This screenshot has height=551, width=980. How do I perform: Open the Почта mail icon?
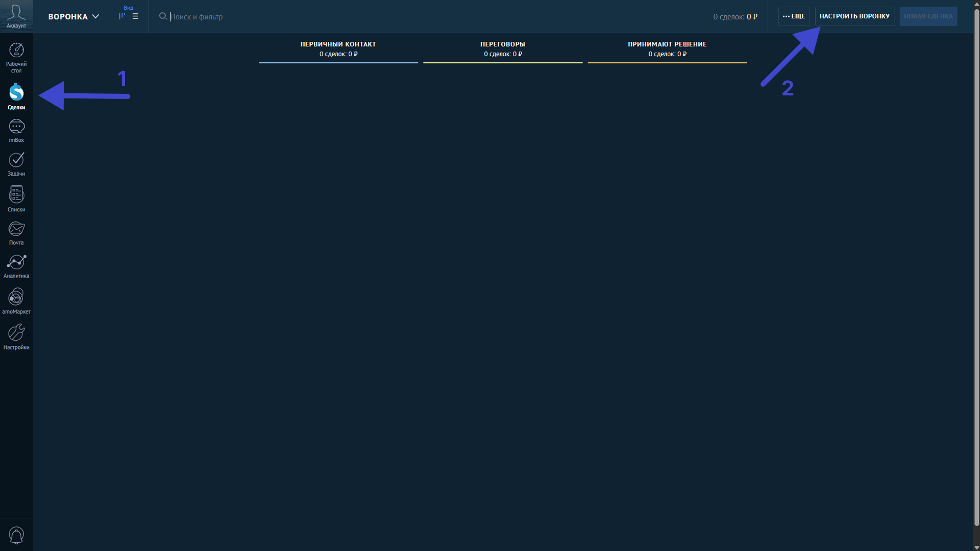point(16,233)
